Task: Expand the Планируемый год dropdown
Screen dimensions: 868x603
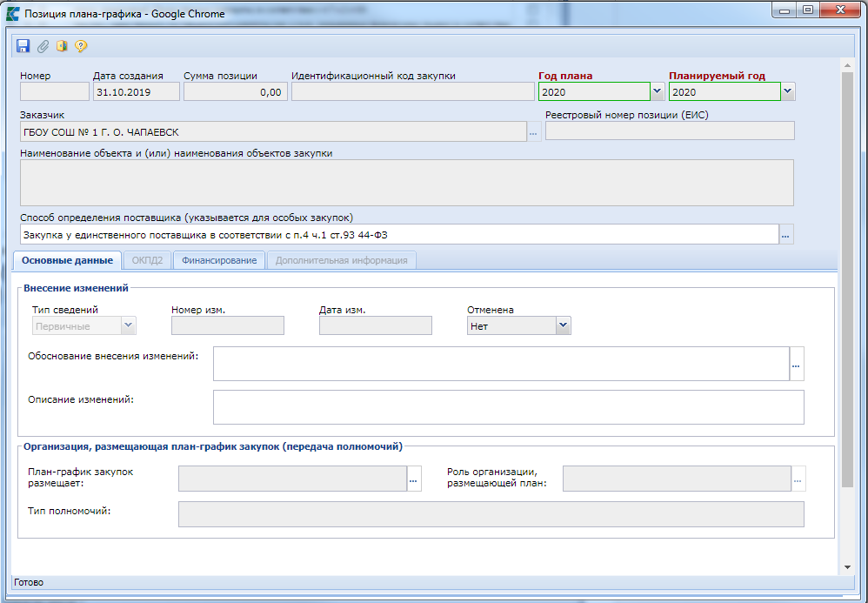Action: click(787, 91)
